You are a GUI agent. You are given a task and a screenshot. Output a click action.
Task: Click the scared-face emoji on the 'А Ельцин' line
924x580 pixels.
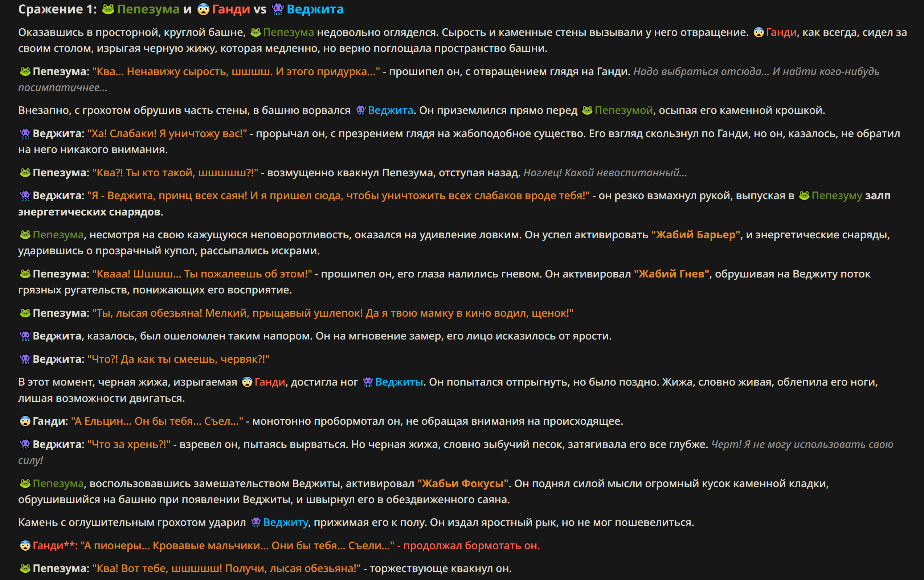(x=25, y=421)
